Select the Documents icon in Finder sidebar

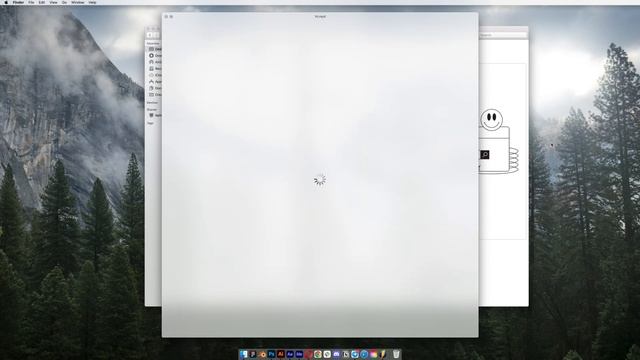(151, 88)
